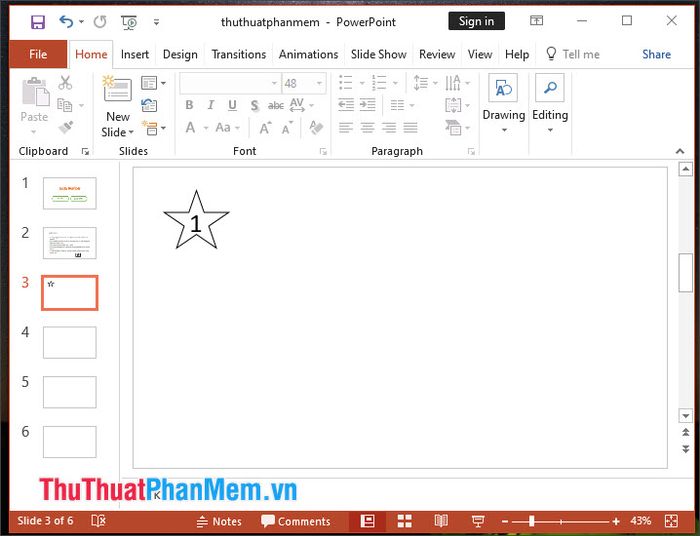Open spell check icon in status bar

pos(98,521)
